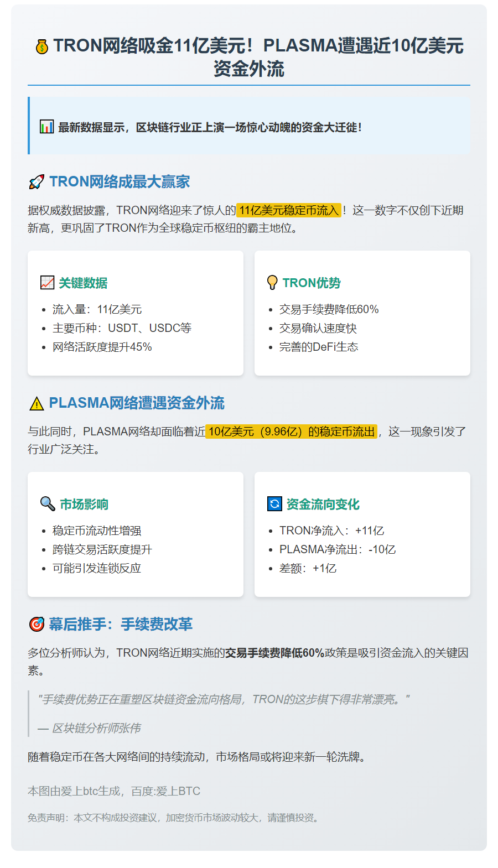The image size is (498, 868).
Task: Click list item PLASMA净流出：-10亿
Action: pos(338,549)
